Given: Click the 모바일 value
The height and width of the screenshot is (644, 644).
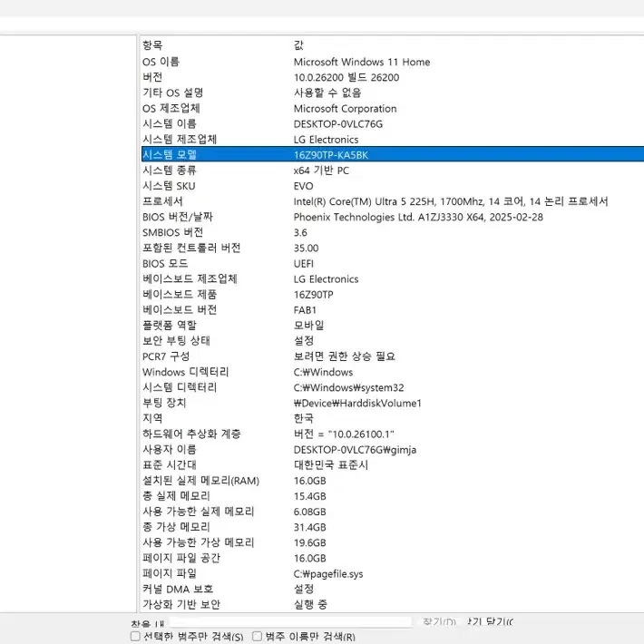Looking at the screenshot, I should 309,326.
